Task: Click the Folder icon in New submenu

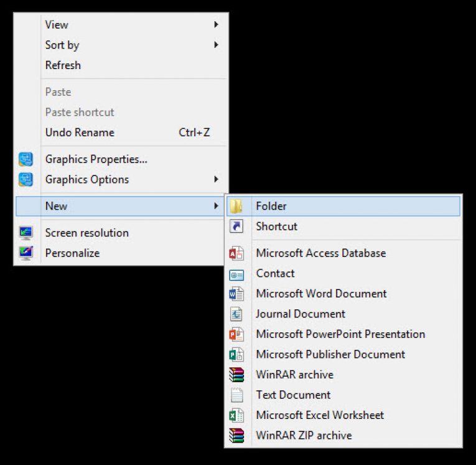Action: click(236, 206)
